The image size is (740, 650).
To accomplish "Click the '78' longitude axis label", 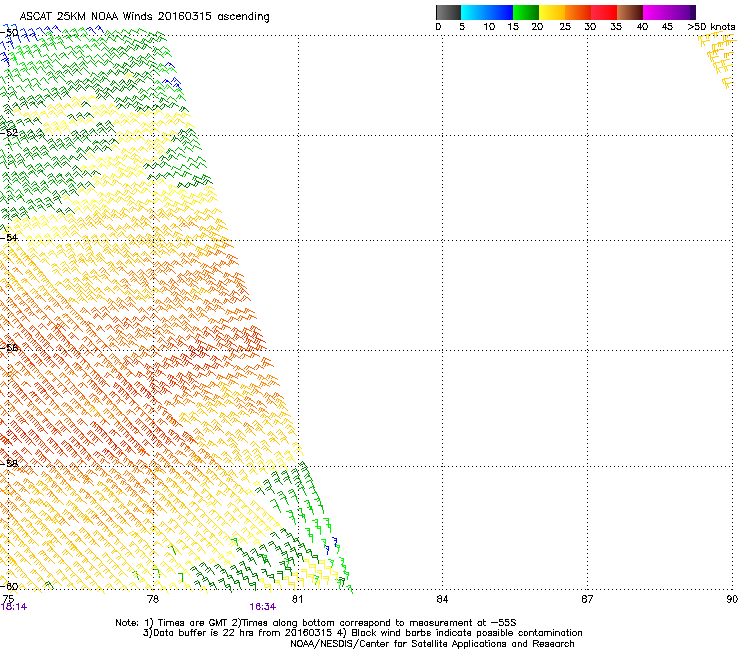I will (153, 599).
